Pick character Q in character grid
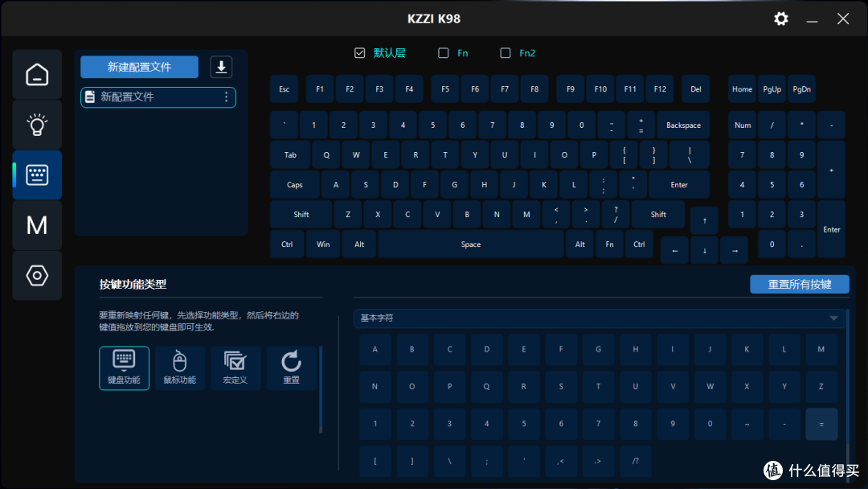The width and height of the screenshot is (868, 489). click(486, 387)
